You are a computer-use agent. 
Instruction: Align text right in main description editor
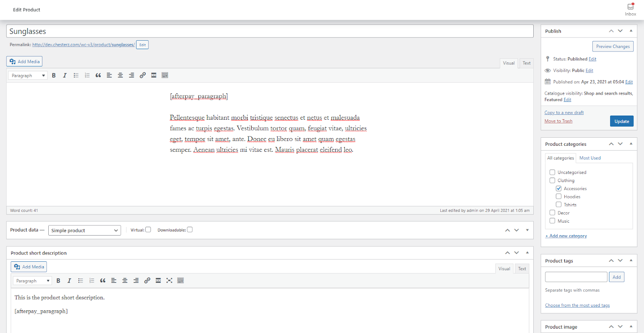pos(131,75)
